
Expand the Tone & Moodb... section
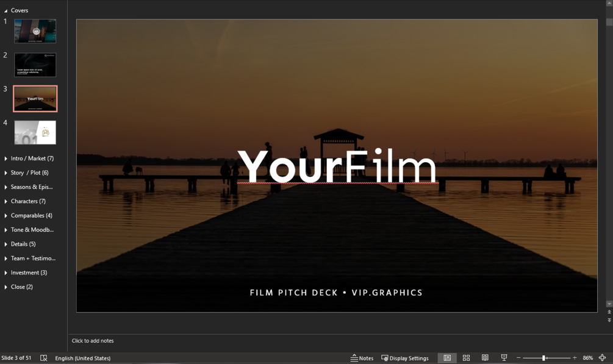[x=5, y=229]
